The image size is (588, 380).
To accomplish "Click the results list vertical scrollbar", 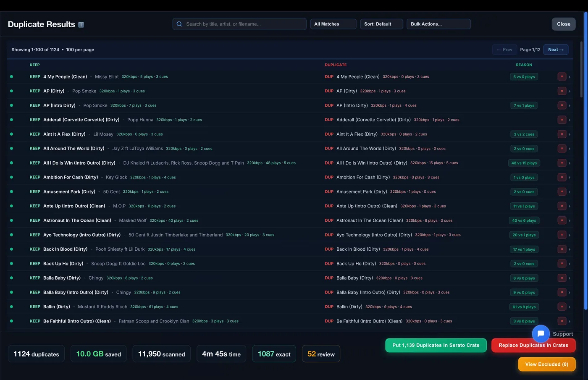I will (x=581, y=69).
